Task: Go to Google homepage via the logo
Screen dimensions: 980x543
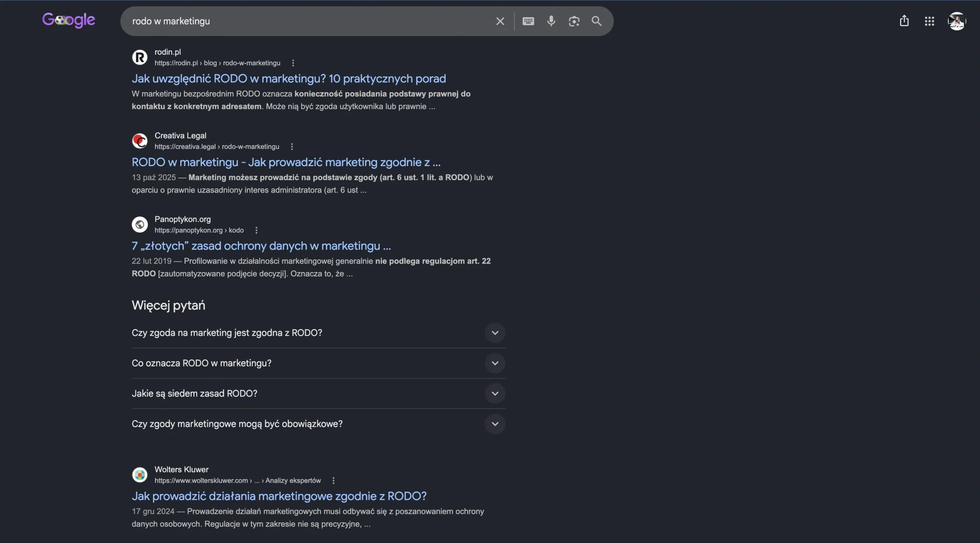Action: pyautogui.click(x=69, y=20)
